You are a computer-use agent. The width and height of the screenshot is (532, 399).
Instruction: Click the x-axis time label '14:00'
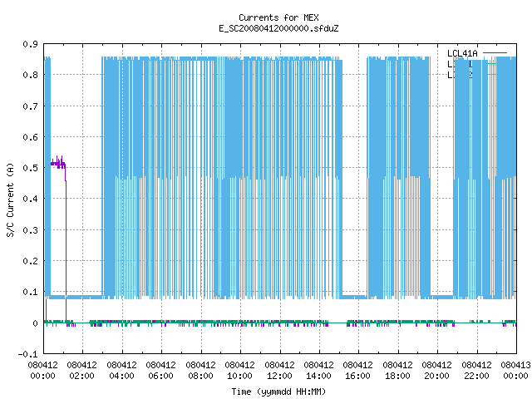pos(318,376)
